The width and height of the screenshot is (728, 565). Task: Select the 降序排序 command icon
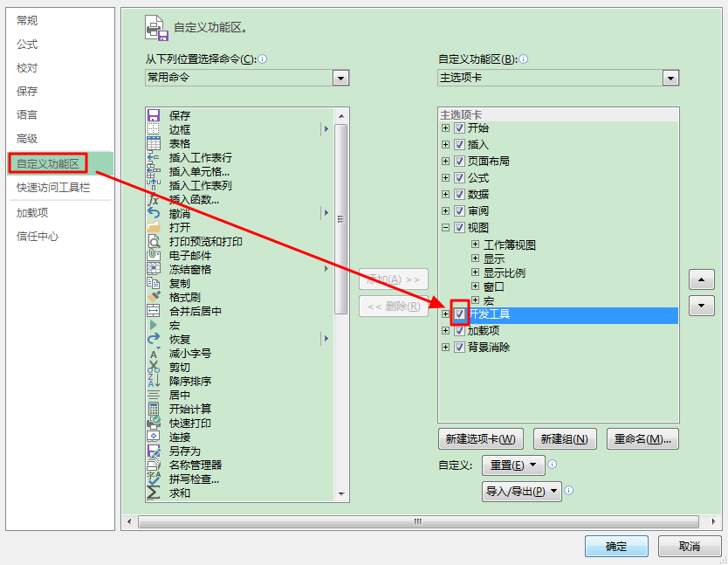pyautogui.click(x=154, y=381)
